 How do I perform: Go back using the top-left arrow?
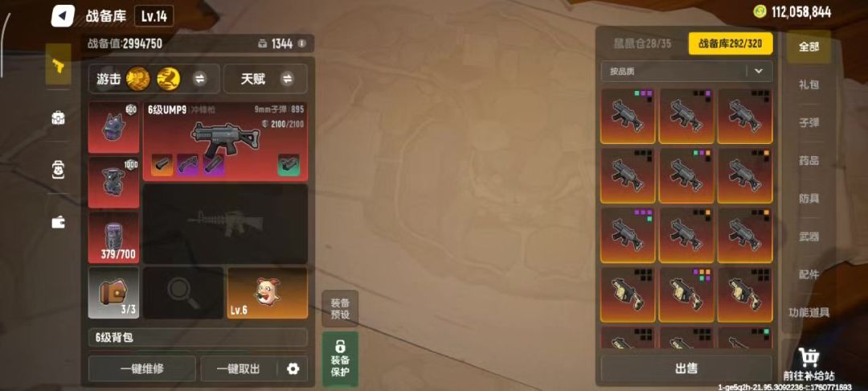63,16
